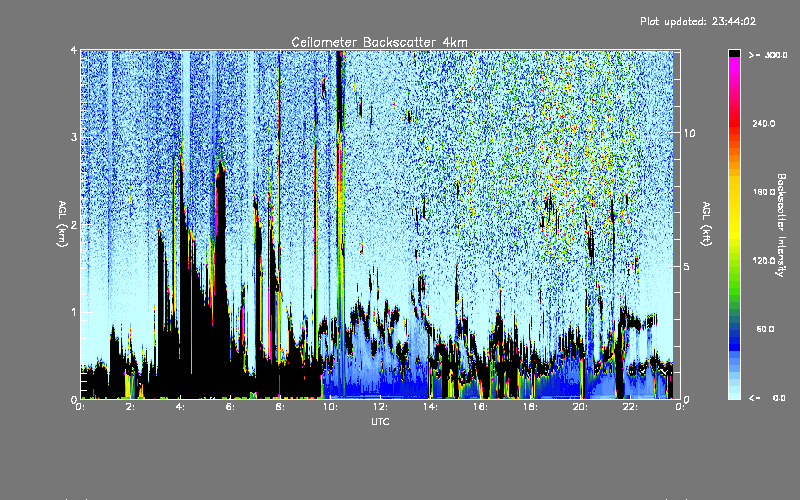Image resolution: width=800 pixels, height=500 pixels.
Task: Click the '14:' UTC time tick label
Action: point(430,407)
